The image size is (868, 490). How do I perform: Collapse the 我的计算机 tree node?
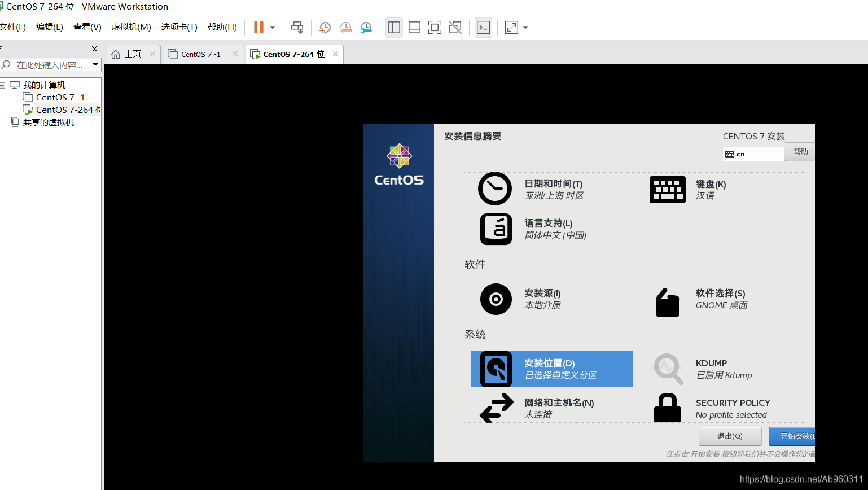[x=3, y=85]
